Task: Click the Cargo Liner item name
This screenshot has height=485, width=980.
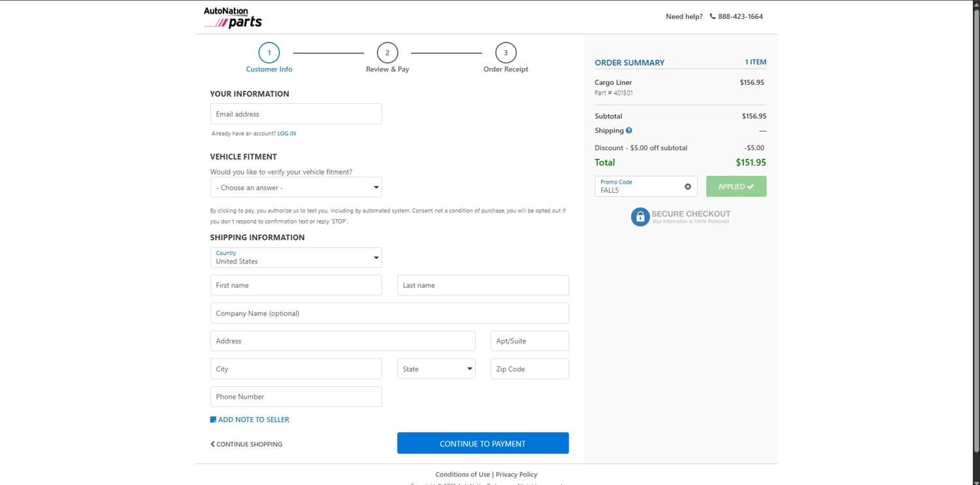Action: point(613,82)
